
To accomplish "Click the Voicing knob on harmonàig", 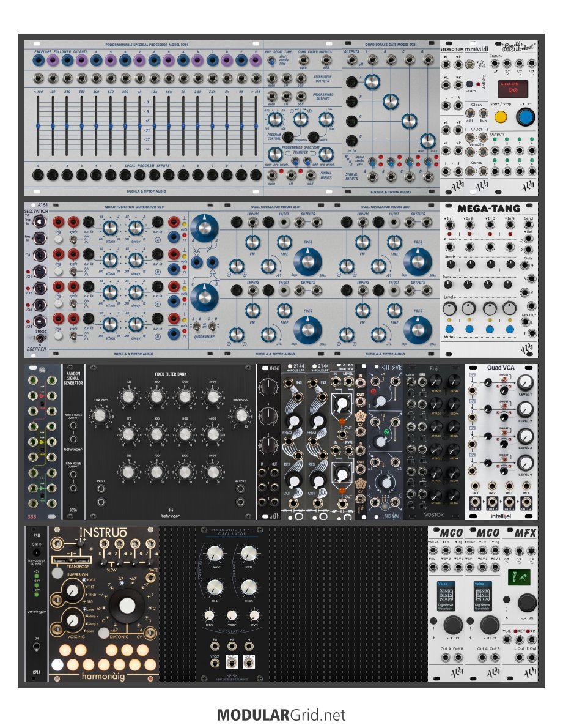I will 73,620.
